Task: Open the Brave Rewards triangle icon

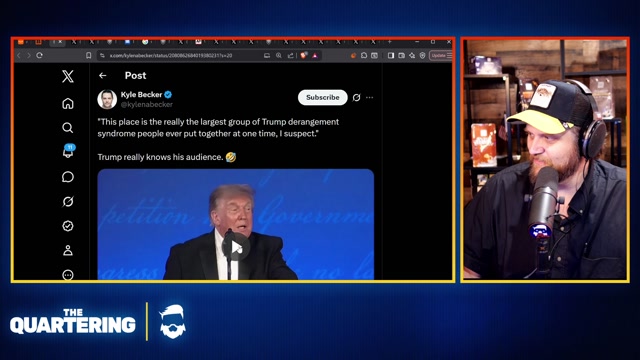Action: pyautogui.click(x=315, y=56)
